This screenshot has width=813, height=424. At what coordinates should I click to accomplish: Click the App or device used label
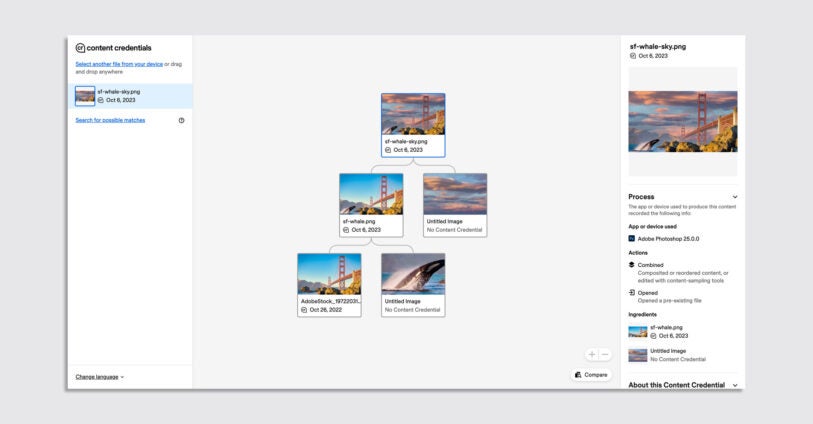click(652, 227)
